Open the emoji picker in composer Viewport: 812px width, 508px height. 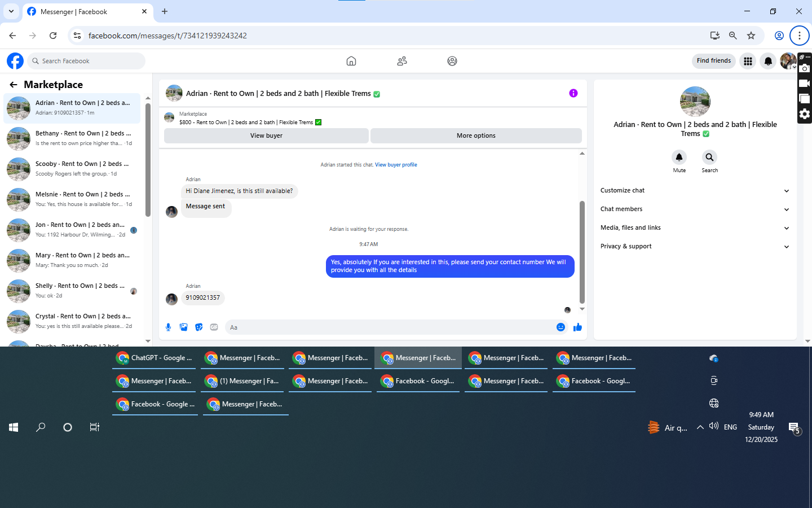coord(561,327)
